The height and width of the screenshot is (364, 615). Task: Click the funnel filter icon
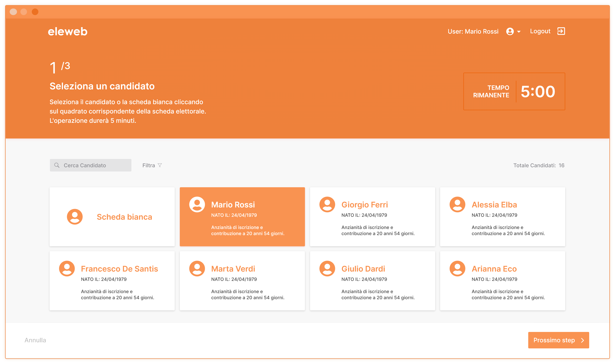[160, 165]
